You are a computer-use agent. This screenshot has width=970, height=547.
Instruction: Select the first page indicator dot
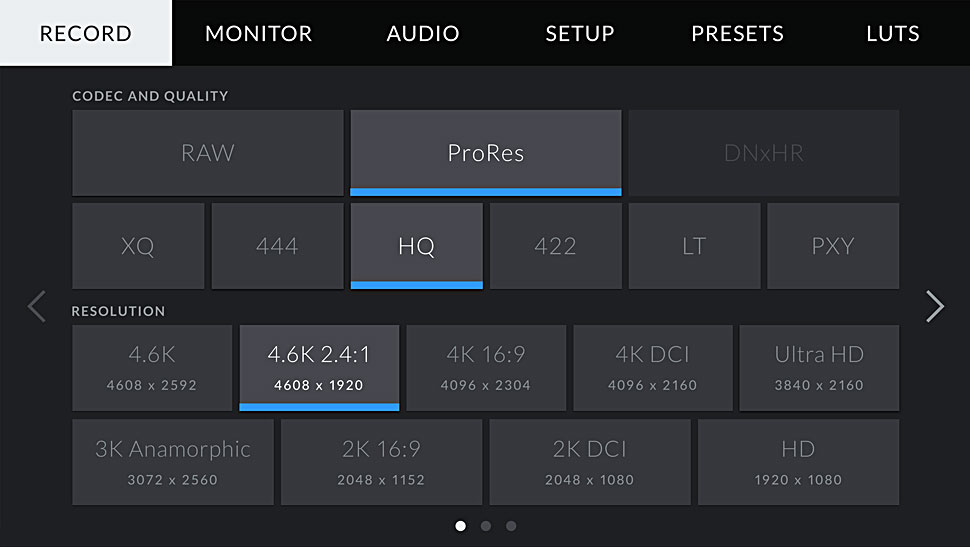tap(460, 526)
